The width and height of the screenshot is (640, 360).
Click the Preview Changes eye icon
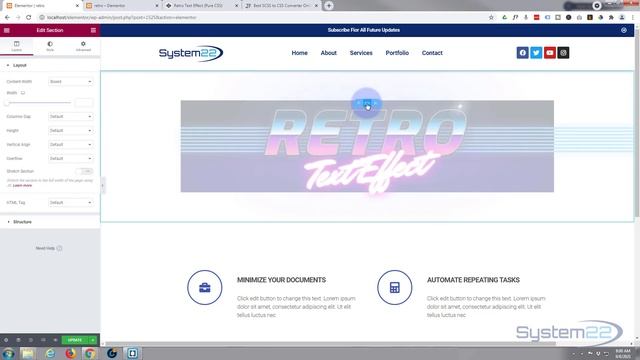click(x=55, y=340)
